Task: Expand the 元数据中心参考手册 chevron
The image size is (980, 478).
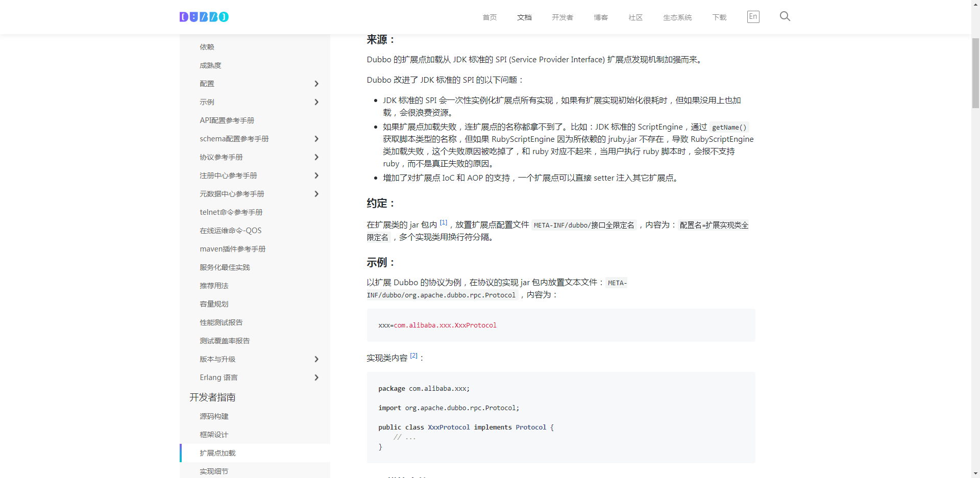Action: click(x=316, y=194)
